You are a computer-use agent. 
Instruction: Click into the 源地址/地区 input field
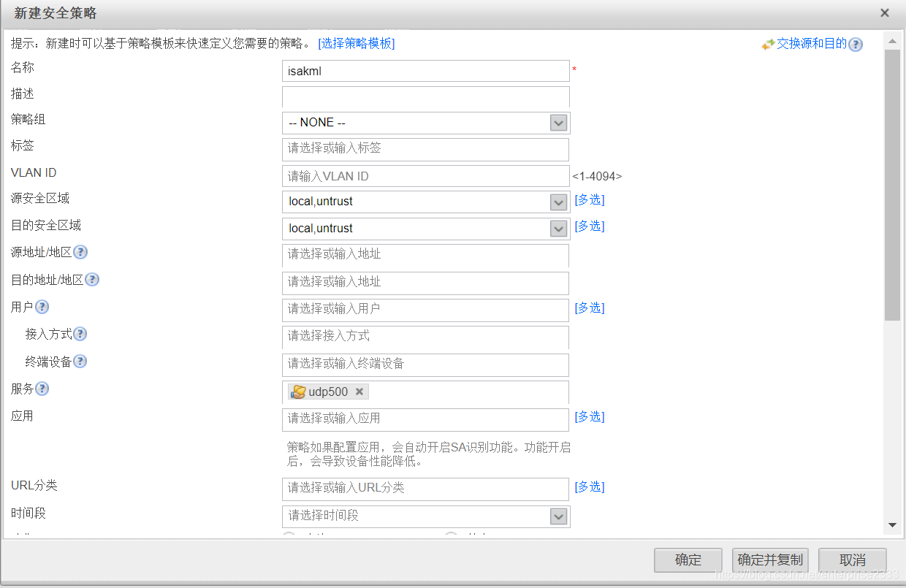click(x=426, y=256)
